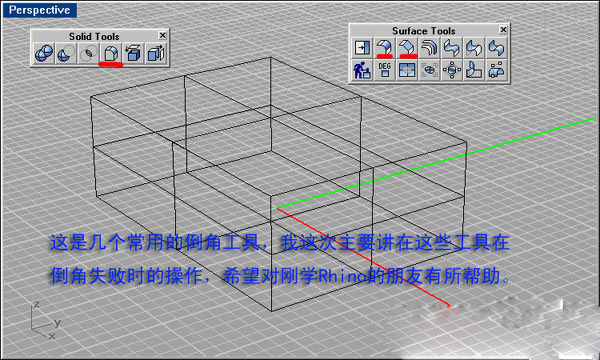This screenshot has width=600, height=360.
Task: Select the Boolean Union tool in Solid Tools
Action: (x=44, y=53)
